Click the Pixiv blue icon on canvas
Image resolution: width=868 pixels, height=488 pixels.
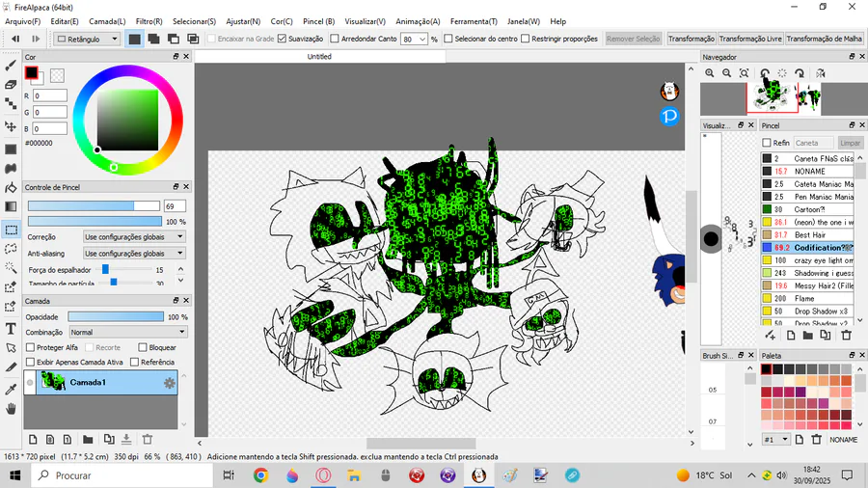point(669,116)
